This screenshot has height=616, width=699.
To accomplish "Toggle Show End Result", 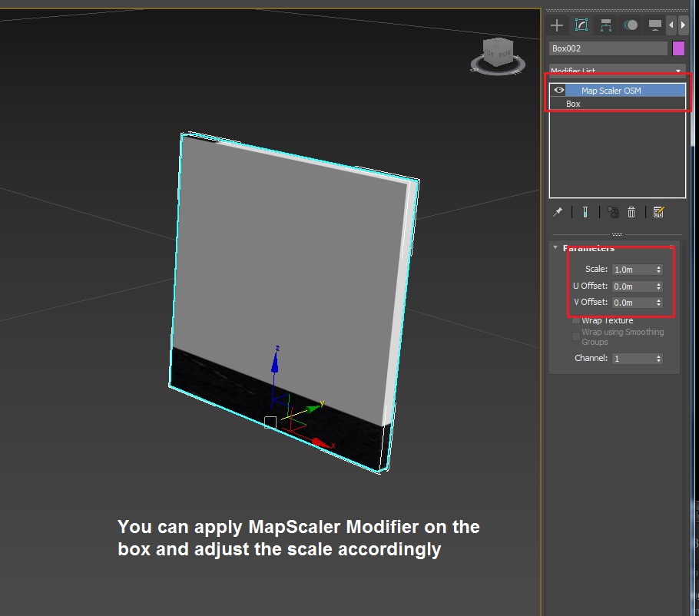I will pyautogui.click(x=585, y=211).
